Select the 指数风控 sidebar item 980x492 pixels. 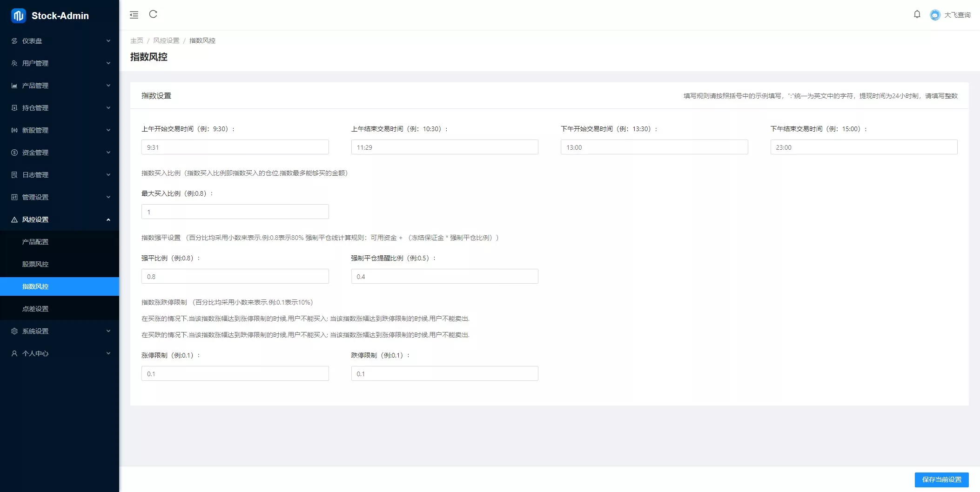[34, 286]
